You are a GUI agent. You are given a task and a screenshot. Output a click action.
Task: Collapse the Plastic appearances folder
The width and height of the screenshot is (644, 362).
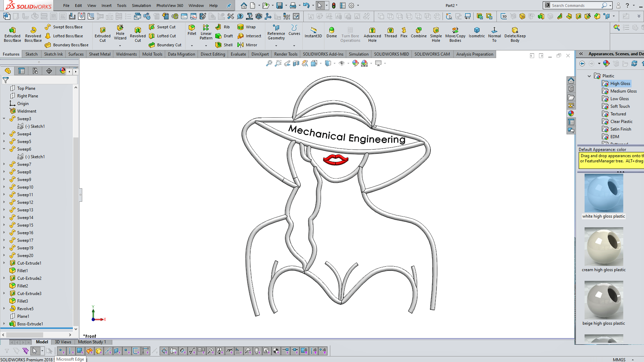(x=589, y=76)
